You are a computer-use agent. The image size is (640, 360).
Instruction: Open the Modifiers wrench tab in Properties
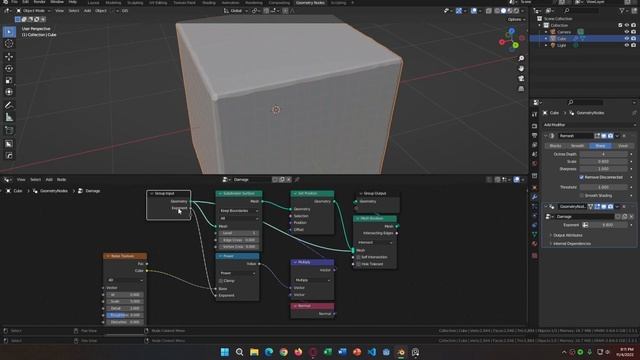pyautogui.click(x=535, y=197)
